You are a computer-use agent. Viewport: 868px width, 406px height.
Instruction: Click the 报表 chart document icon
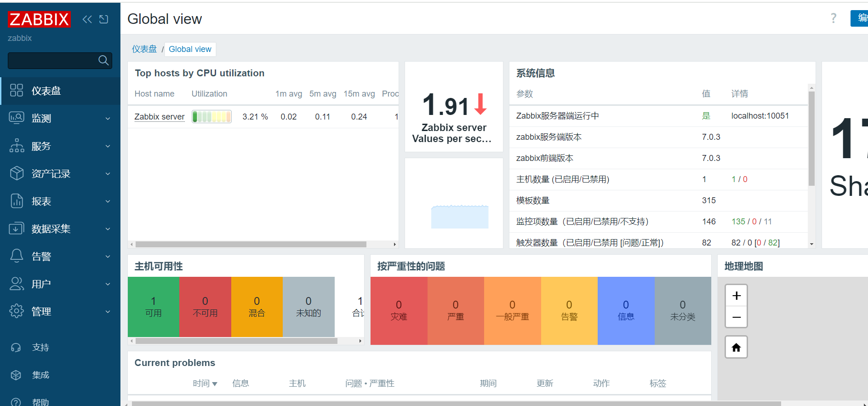click(x=17, y=201)
